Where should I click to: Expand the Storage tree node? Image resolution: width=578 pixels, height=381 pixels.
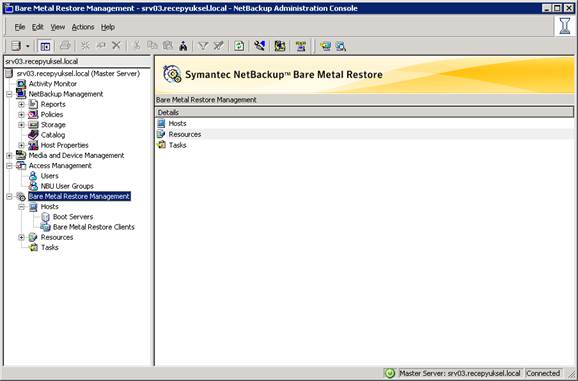[21, 125]
